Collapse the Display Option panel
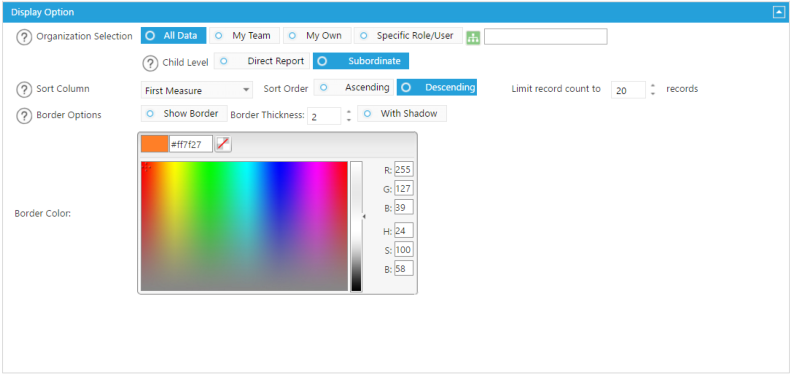 click(x=778, y=12)
